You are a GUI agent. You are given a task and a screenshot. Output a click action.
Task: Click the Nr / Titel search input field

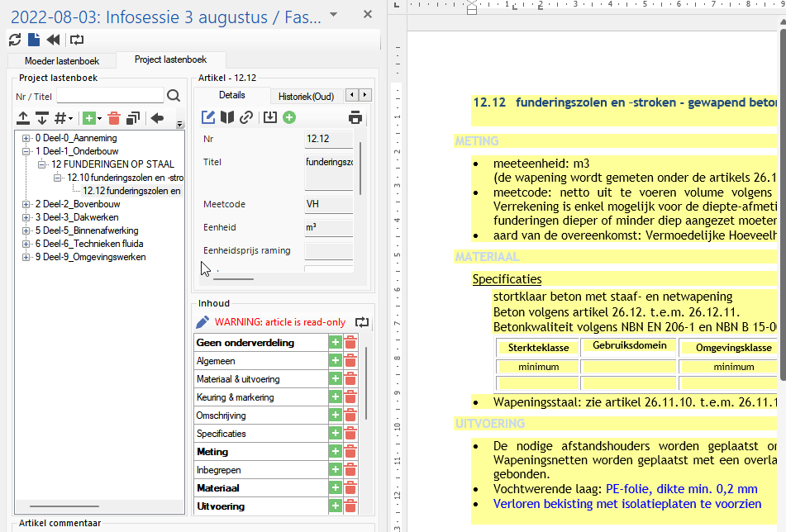(x=110, y=95)
